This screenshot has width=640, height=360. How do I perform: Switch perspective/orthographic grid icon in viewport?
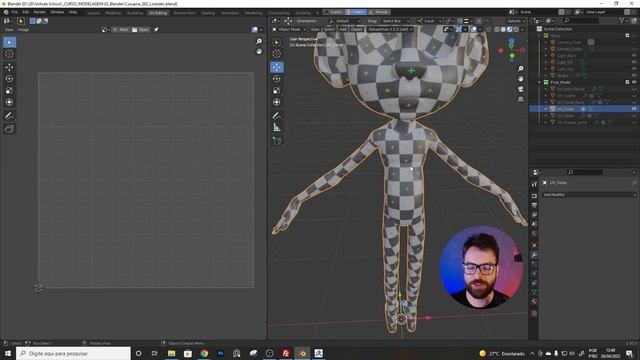pos(520,99)
